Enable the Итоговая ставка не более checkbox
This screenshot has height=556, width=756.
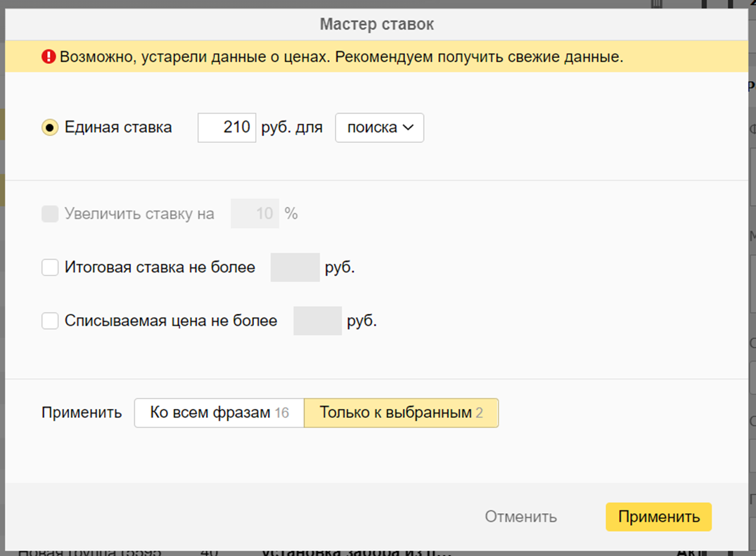pyautogui.click(x=50, y=267)
